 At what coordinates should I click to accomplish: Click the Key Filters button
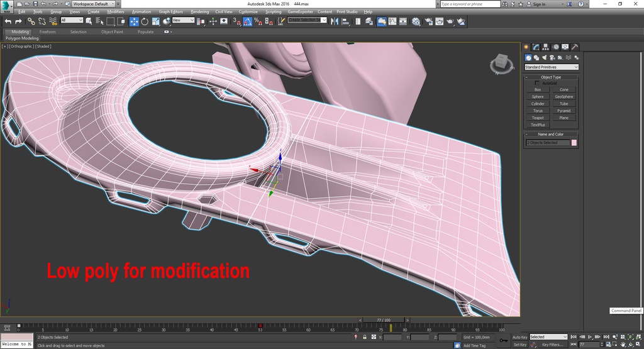click(x=552, y=345)
